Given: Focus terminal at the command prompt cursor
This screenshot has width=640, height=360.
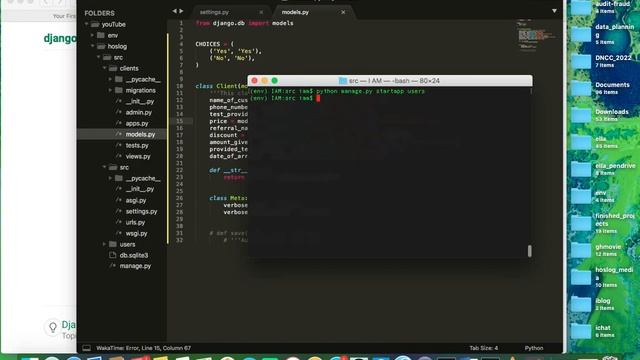Looking at the screenshot, I should click(x=318, y=98).
